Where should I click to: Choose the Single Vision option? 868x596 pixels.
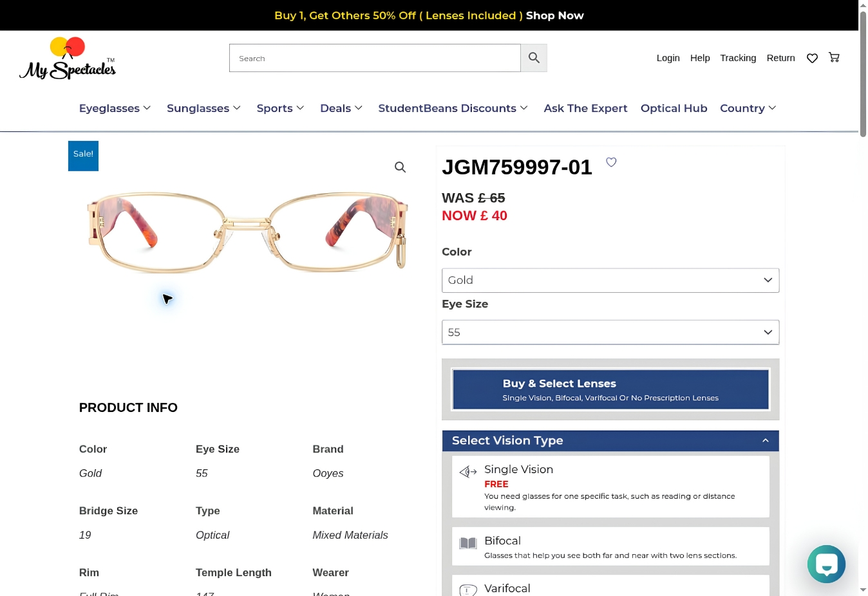click(610, 487)
